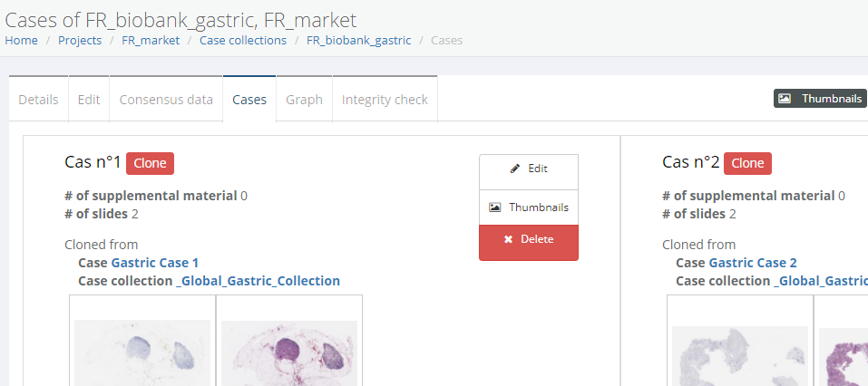Open the Case collections breadcrumb link
This screenshot has width=868, height=386.
(x=243, y=41)
